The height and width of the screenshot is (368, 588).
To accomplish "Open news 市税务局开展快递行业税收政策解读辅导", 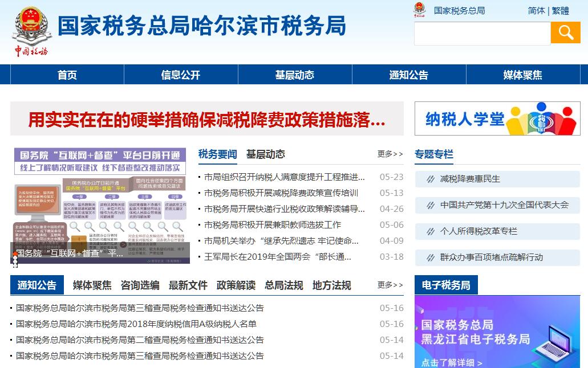I will point(284,208).
